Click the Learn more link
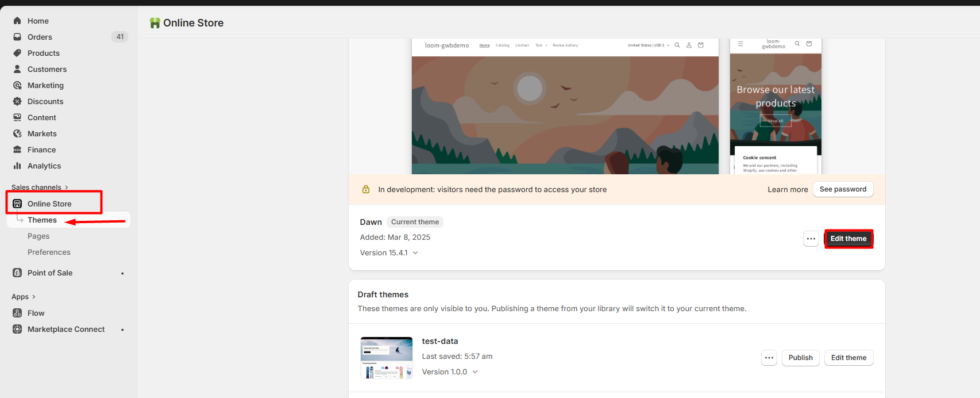Screen dimensions: 980x398 click(x=788, y=190)
